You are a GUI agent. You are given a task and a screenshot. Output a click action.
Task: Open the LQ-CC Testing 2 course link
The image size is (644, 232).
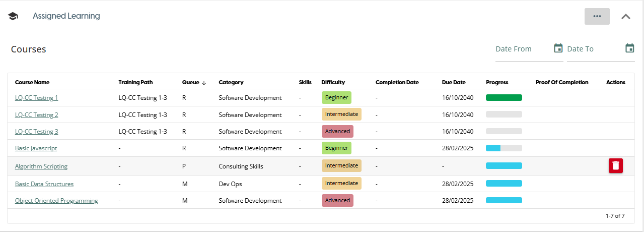[x=36, y=115]
